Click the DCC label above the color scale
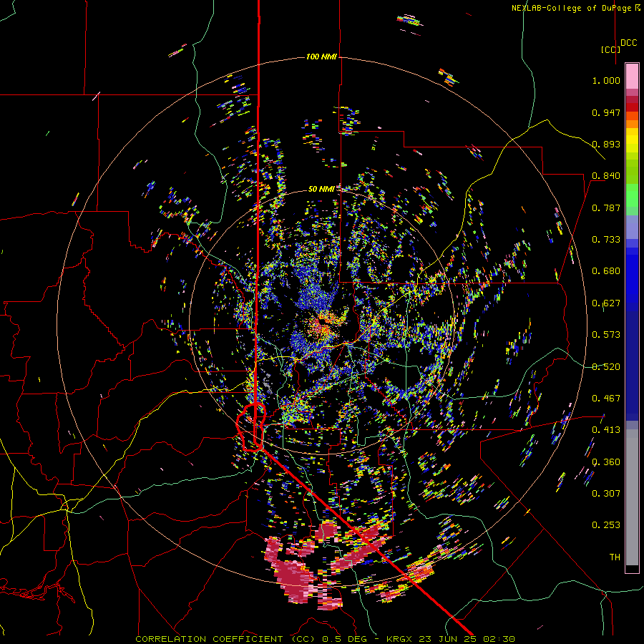The height and width of the screenshot is (644, 644). 628,43
